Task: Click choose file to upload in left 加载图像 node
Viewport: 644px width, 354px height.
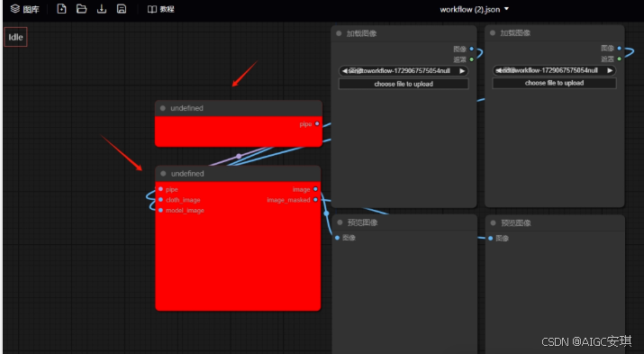Action: [404, 84]
